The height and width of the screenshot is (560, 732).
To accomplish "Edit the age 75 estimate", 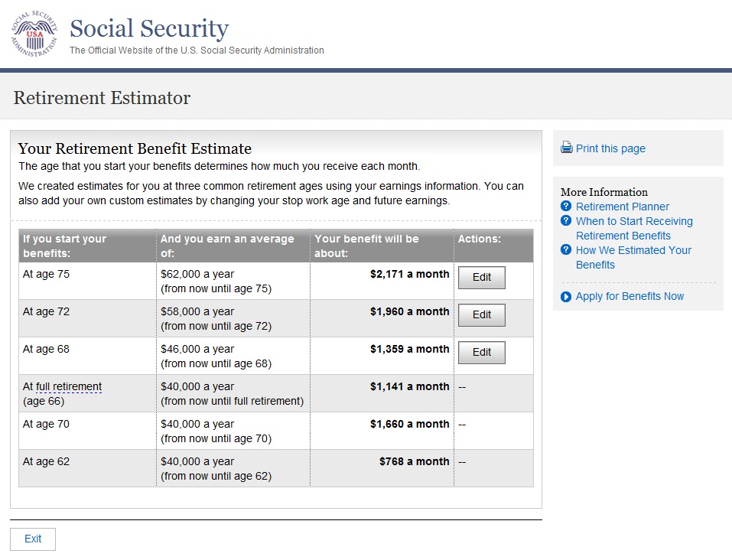I will [x=481, y=278].
